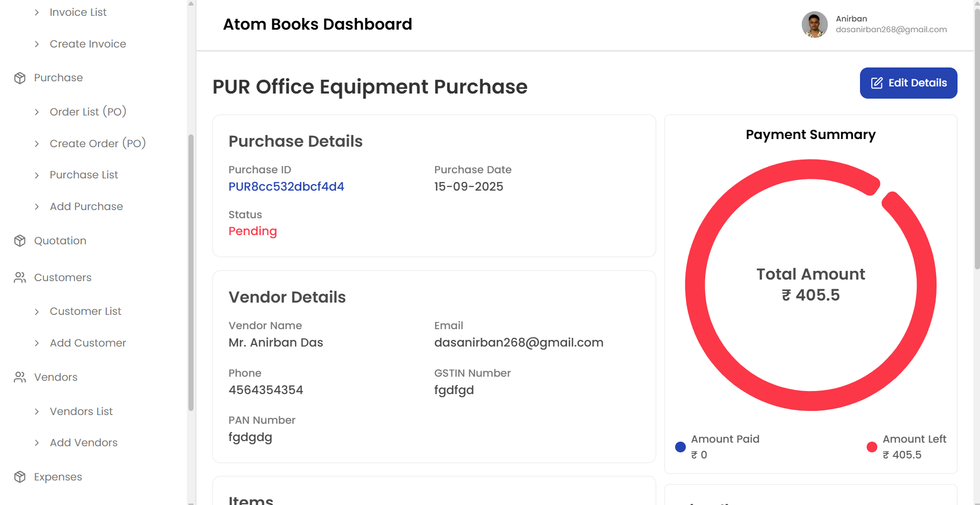Viewport: 980px width, 505px height.
Task: Select Order List (PO) menu item
Action: pos(88,112)
